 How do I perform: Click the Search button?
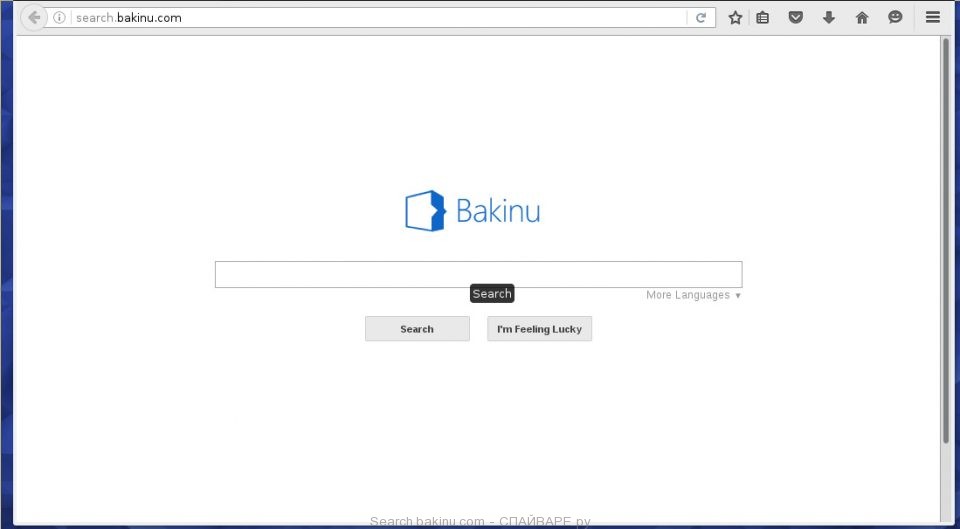pyautogui.click(x=417, y=329)
